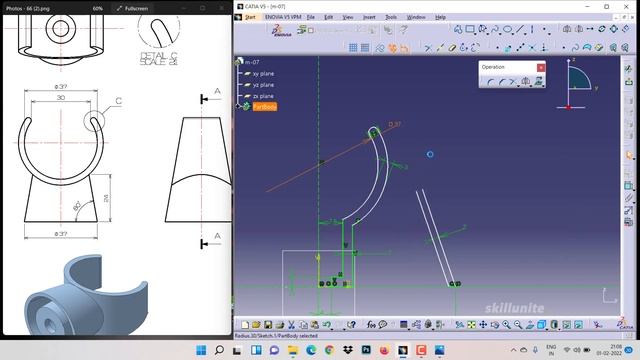Select the Axis sketch tool

pos(532,29)
